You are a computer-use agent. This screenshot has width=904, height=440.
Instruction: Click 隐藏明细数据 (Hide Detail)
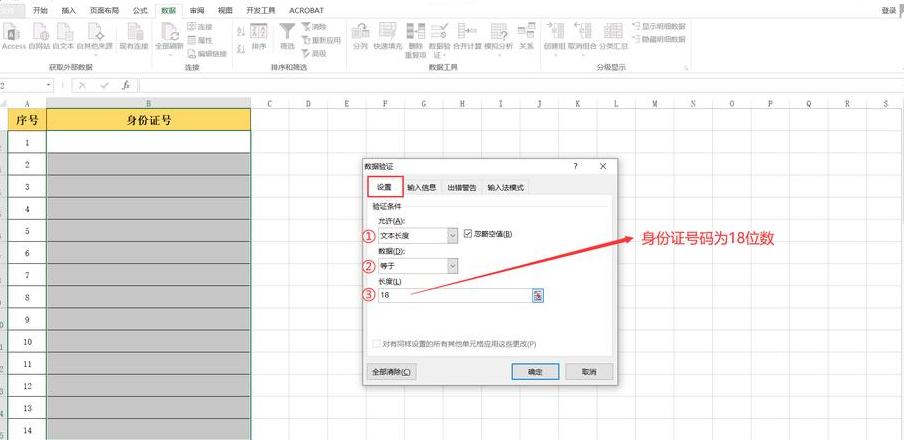(x=659, y=39)
